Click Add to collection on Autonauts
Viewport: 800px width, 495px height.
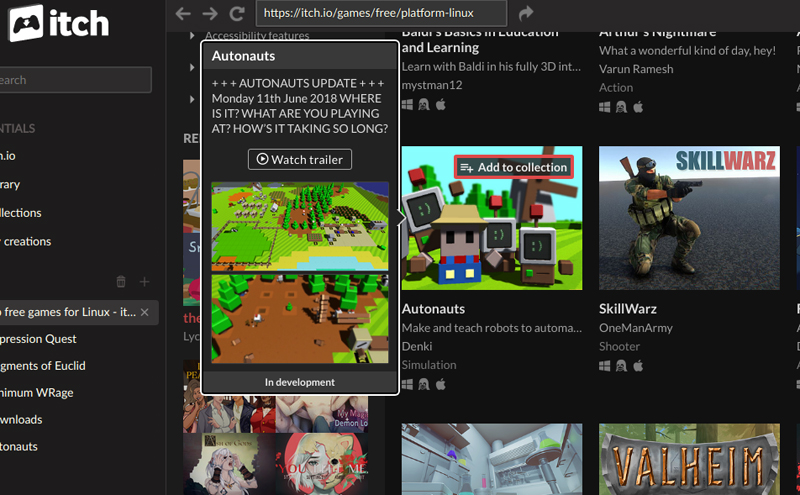pos(514,167)
